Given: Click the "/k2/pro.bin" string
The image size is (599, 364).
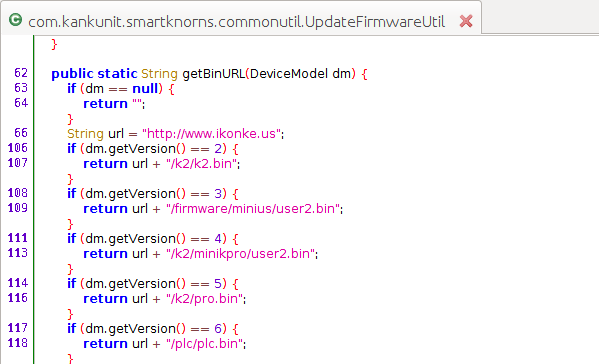Looking at the screenshot, I should [x=204, y=299].
